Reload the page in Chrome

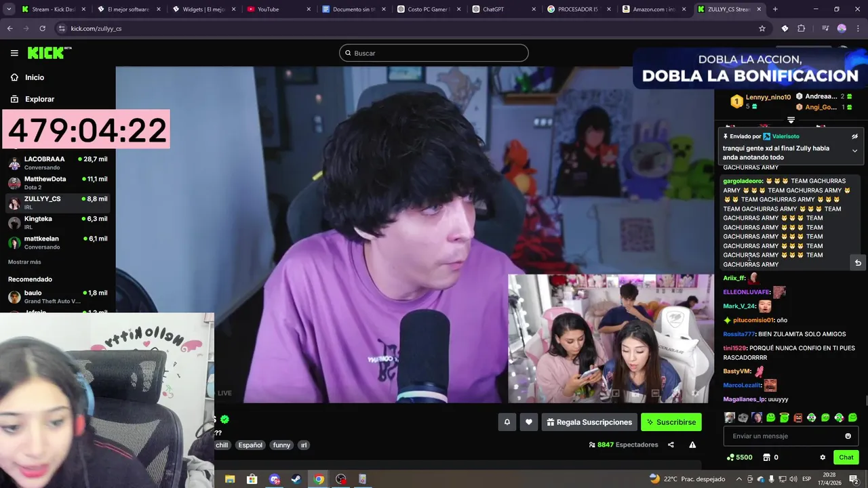[42, 28]
